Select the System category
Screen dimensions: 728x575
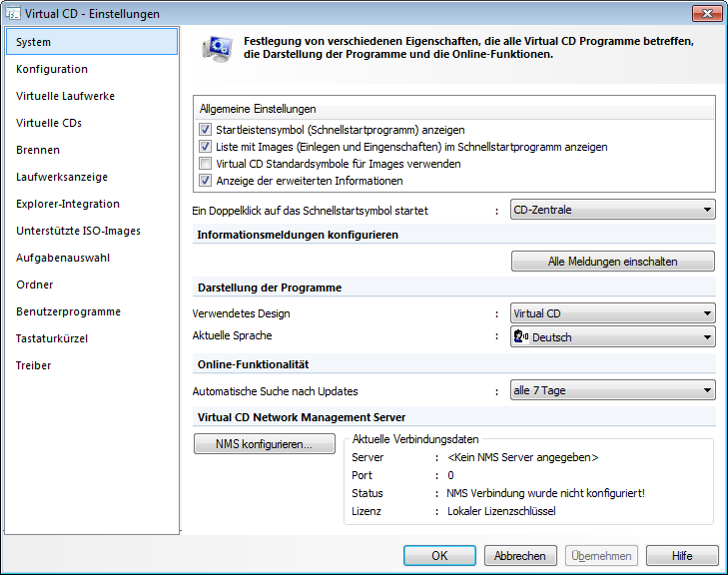(92, 42)
